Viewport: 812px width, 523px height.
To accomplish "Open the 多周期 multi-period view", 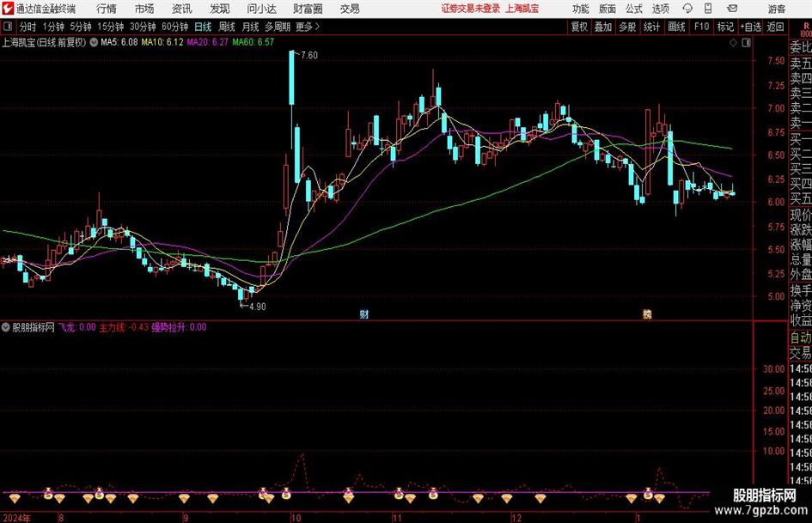I will pos(278,27).
